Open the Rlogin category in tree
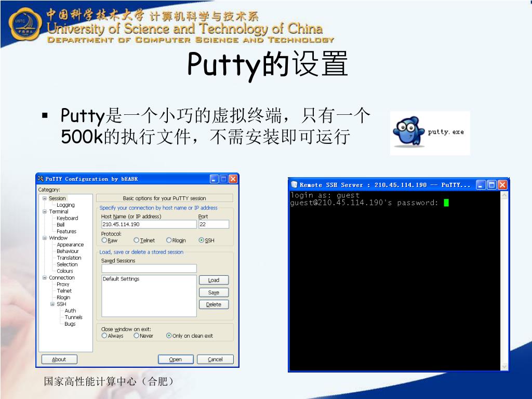 63,298
